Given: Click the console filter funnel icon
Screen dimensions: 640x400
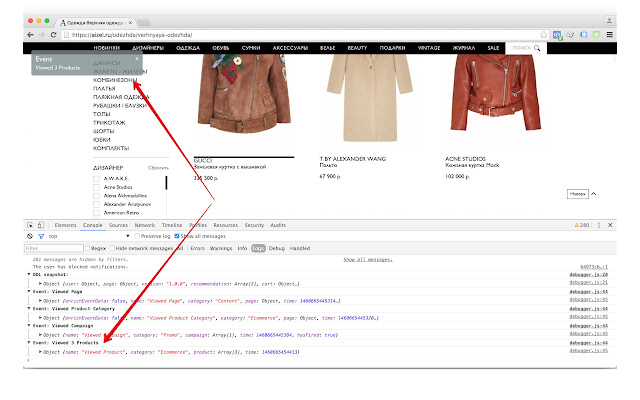Looking at the screenshot, I should click(x=41, y=236).
